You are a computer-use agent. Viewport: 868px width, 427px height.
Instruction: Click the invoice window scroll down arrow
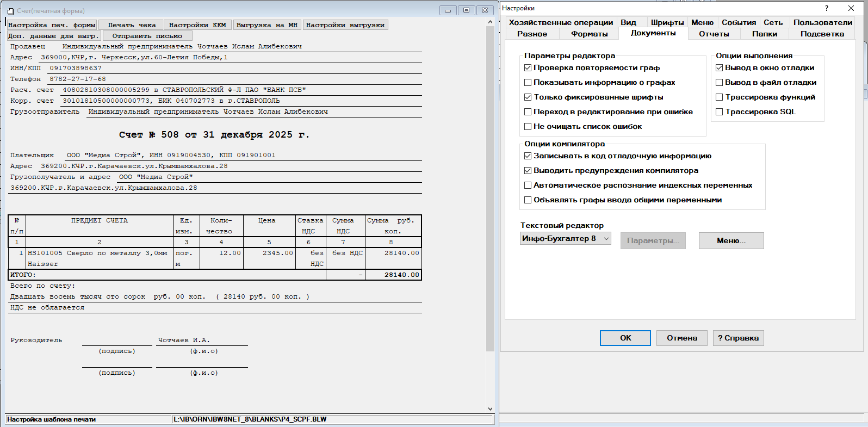490,409
